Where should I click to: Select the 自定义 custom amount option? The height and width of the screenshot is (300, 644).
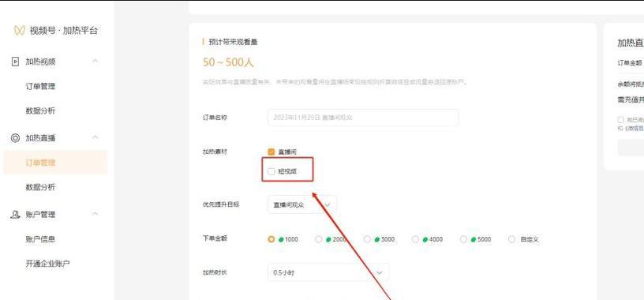[x=511, y=239]
